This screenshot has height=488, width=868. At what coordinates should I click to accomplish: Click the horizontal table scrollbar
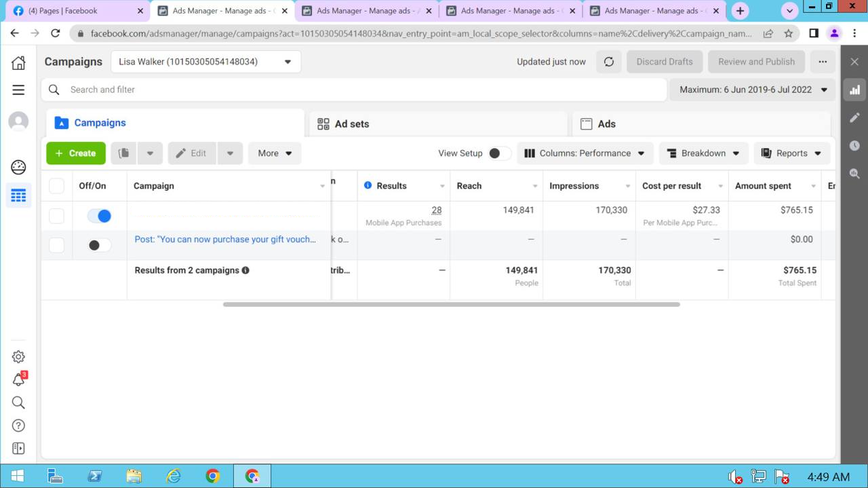click(x=452, y=304)
